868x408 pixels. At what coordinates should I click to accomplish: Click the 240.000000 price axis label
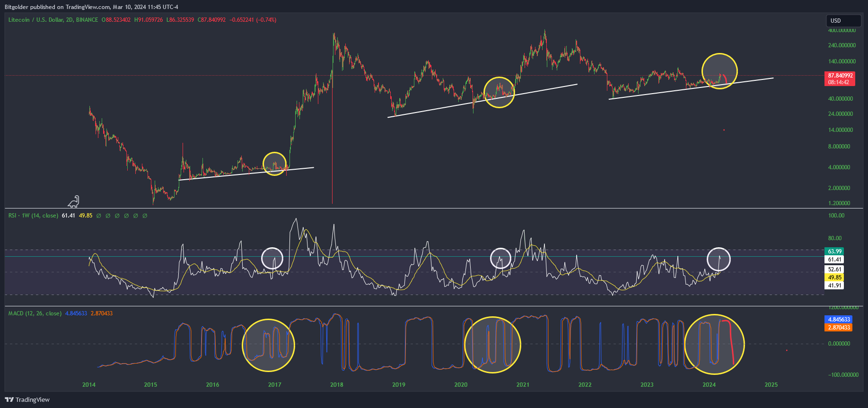[x=842, y=45]
